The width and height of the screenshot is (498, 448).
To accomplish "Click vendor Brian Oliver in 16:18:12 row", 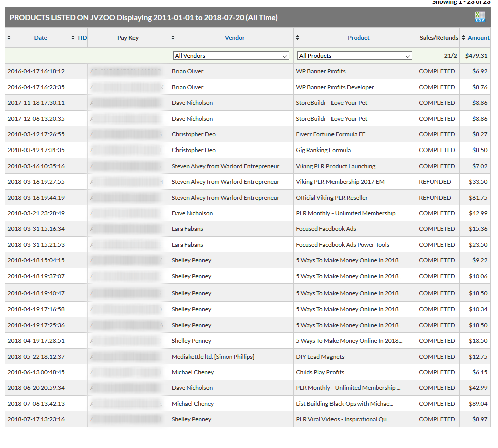I will tap(187, 71).
